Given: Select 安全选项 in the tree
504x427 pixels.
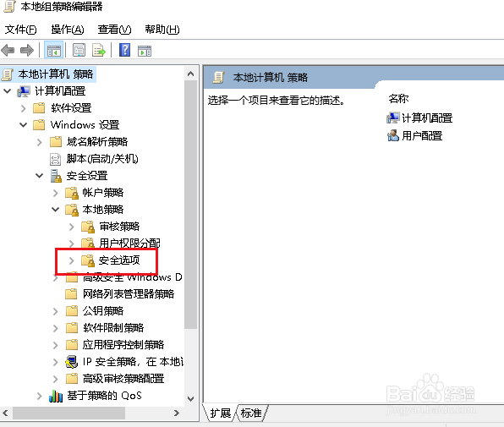Looking at the screenshot, I should (119, 260).
